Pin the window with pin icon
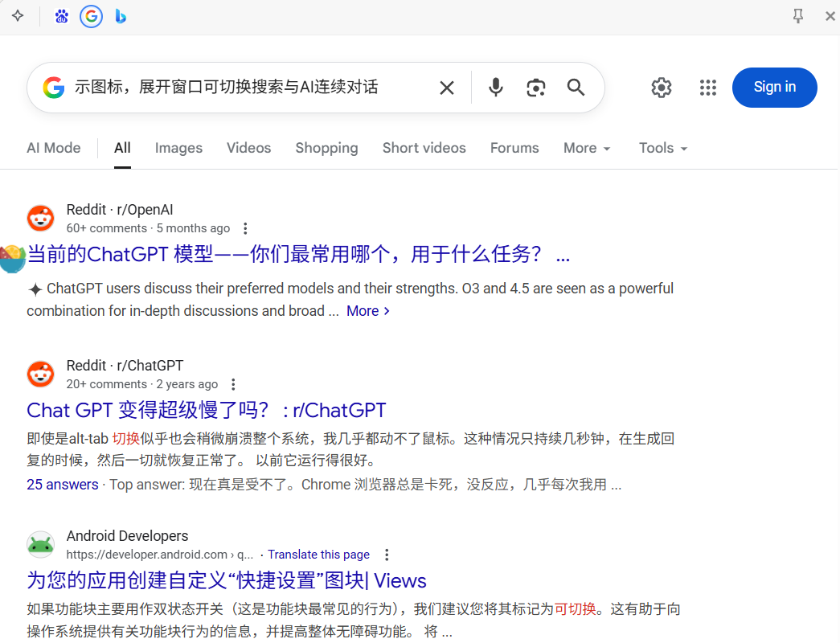 (797, 16)
